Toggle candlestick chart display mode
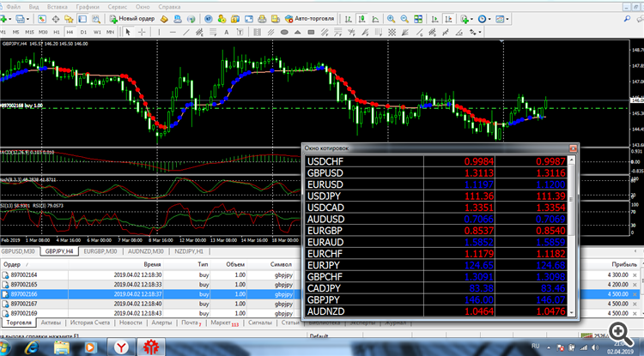The height and width of the screenshot is (356, 644). point(361,19)
